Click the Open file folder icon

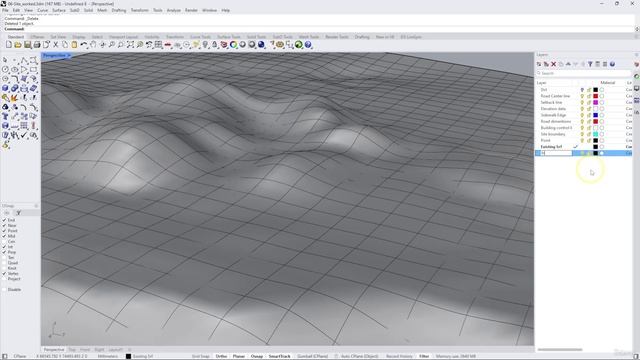(x=18, y=44)
